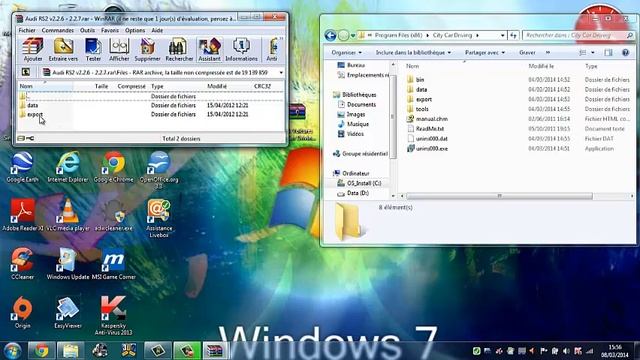Click the Explorer refresh button
The image size is (640, 360).
(x=513, y=36)
